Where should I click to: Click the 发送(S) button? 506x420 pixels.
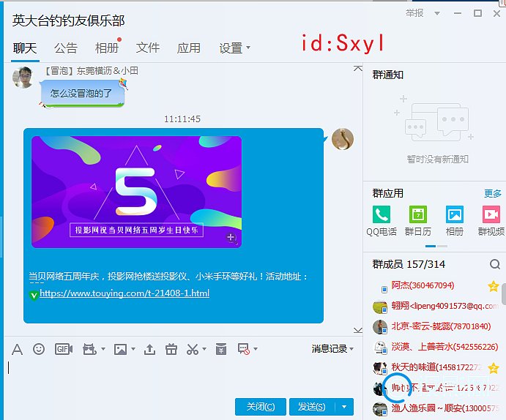coord(312,407)
